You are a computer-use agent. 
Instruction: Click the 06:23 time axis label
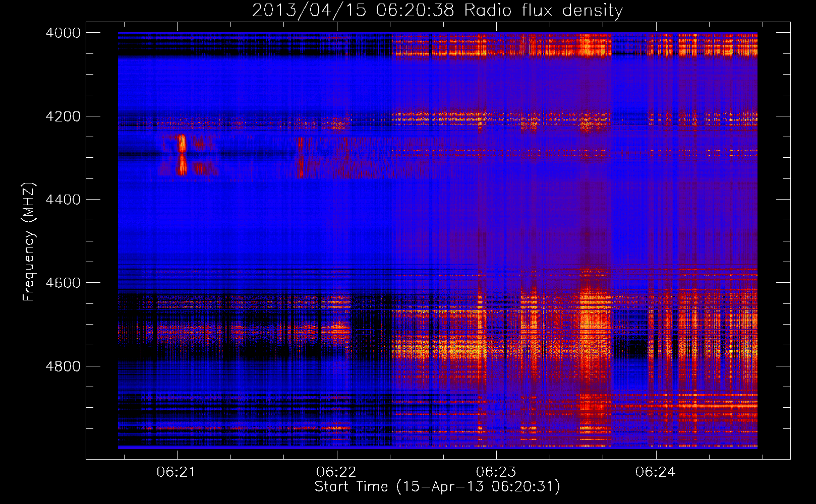[x=496, y=472]
